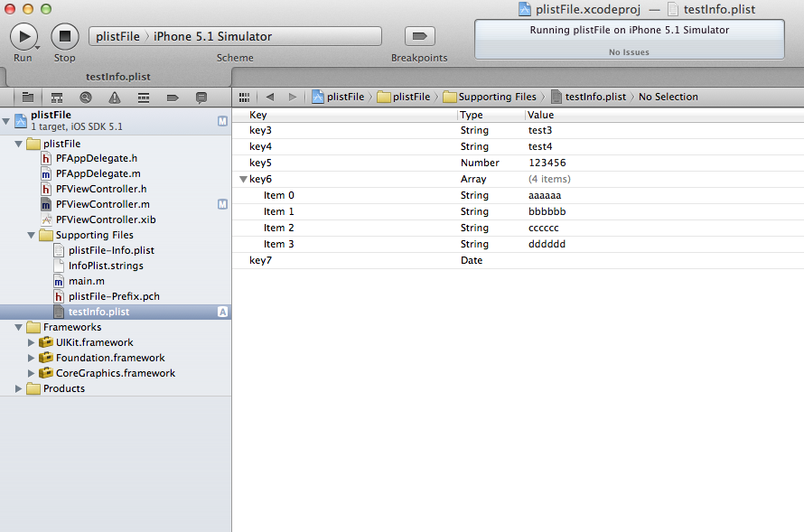Select the key3 row
Viewport: 804px width, 532px height.
[x=518, y=131]
